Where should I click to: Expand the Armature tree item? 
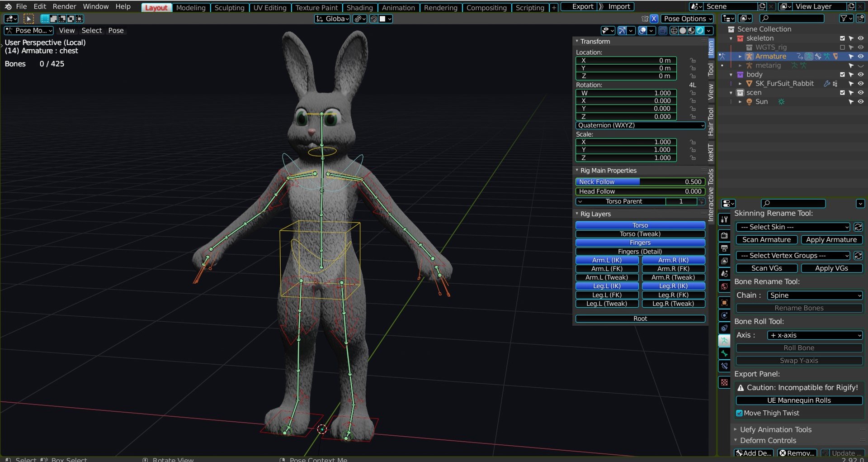[740, 57]
